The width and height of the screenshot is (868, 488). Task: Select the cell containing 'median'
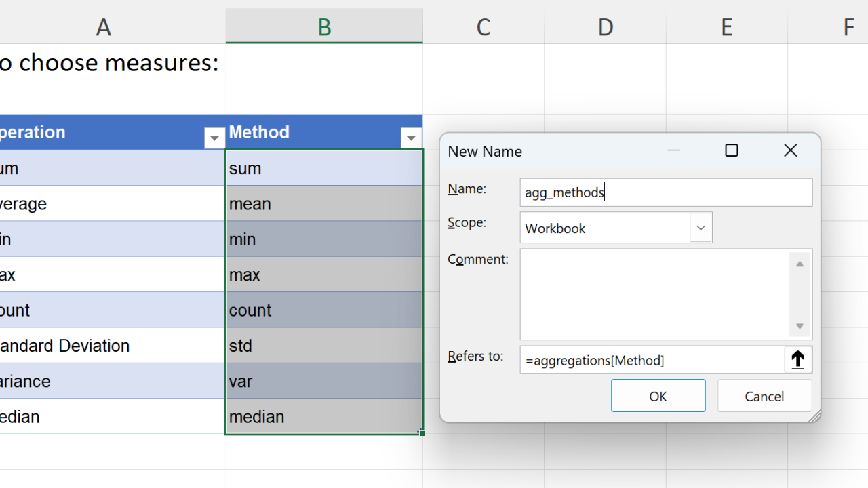click(324, 416)
